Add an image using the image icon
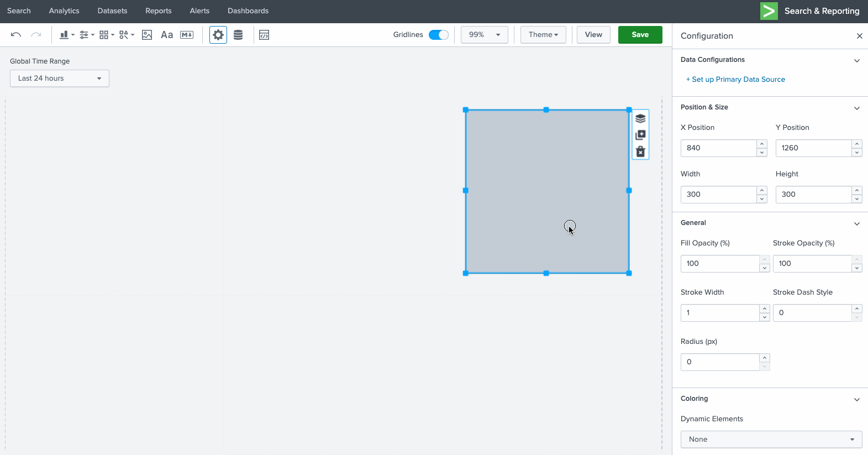This screenshot has width=868, height=455. 147,35
